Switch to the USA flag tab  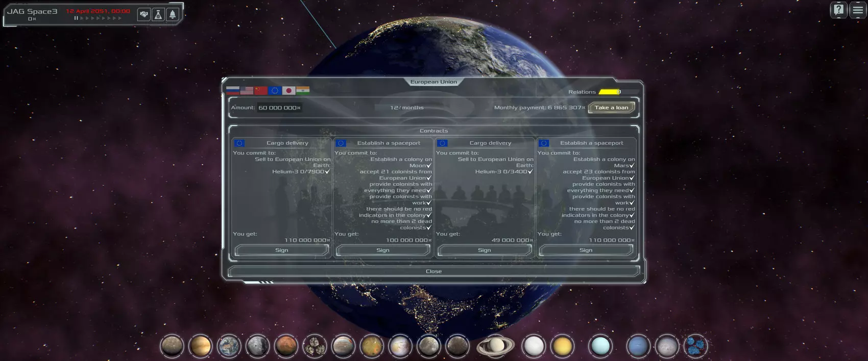[247, 90]
